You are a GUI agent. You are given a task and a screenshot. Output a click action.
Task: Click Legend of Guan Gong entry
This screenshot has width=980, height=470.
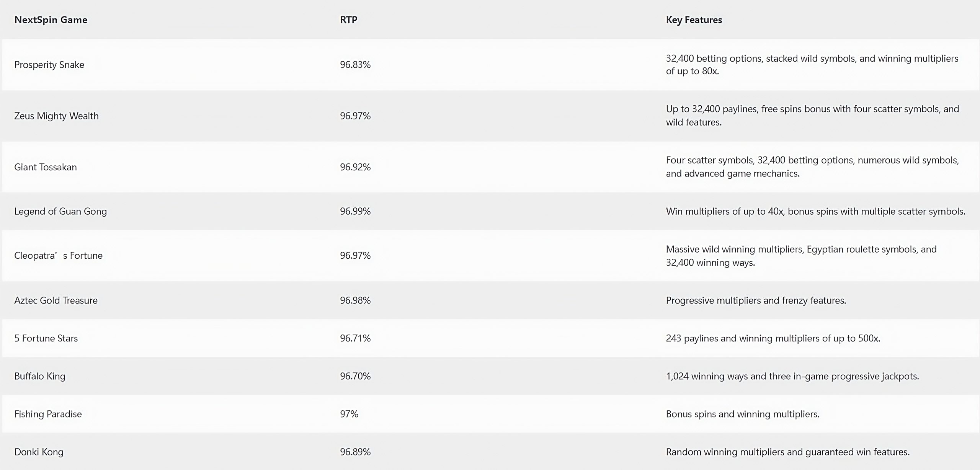pyautogui.click(x=60, y=211)
